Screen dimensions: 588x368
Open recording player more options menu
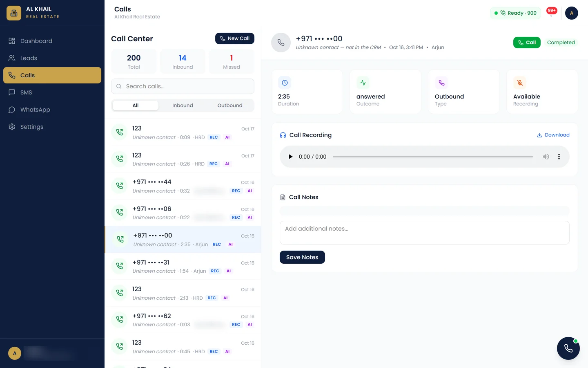[559, 157]
